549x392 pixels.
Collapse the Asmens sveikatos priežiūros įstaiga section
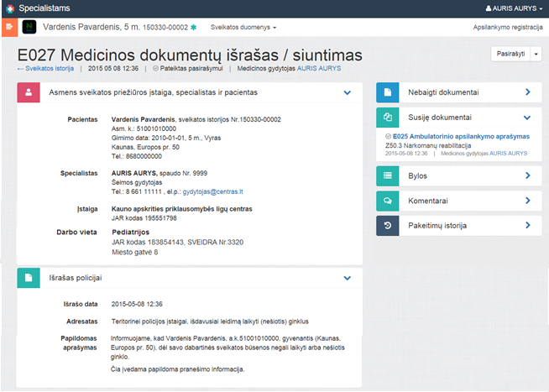click(x=347, y=92)
